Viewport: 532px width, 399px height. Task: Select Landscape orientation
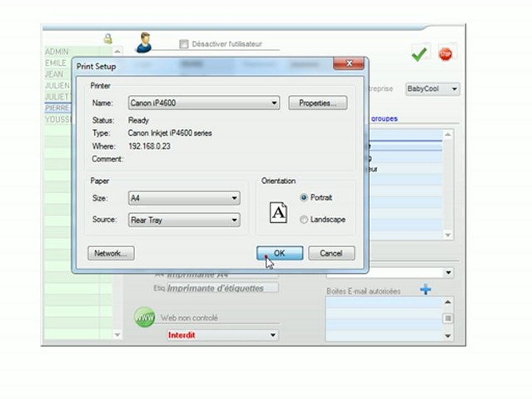tap(304, 220)
